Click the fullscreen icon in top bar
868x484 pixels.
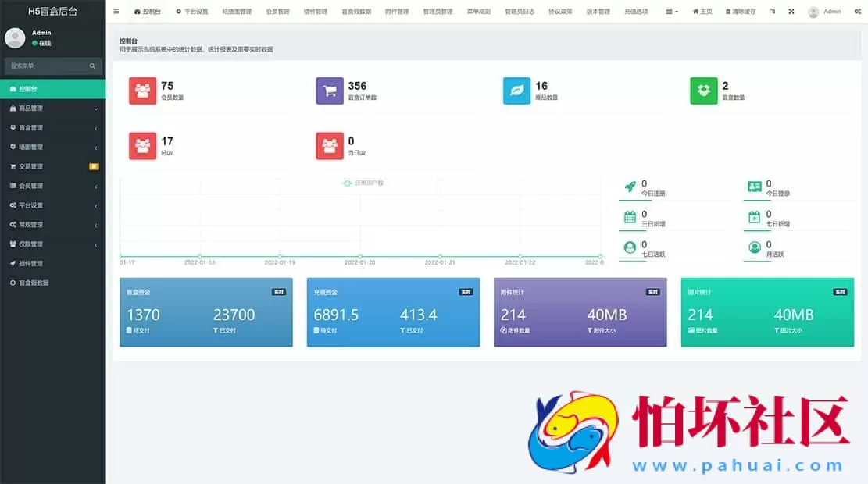coord(791,11)
